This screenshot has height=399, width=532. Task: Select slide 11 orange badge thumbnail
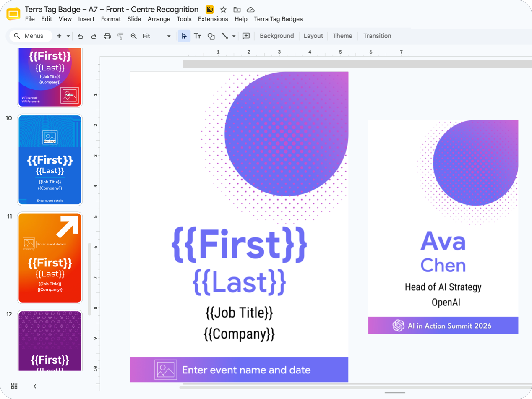pos(50,258)
